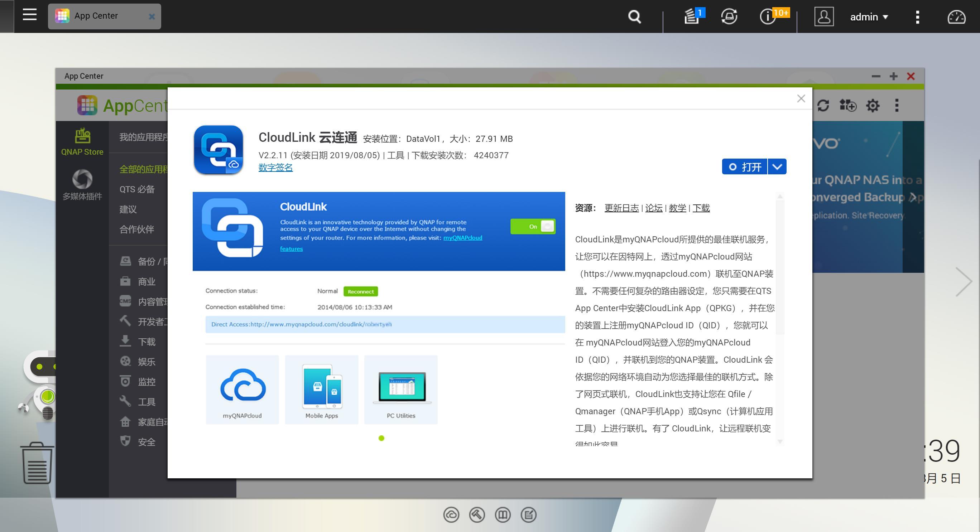Expand the admin user dropdown
The width and height of the screenshot is (980, 532).
coord(869,17)
